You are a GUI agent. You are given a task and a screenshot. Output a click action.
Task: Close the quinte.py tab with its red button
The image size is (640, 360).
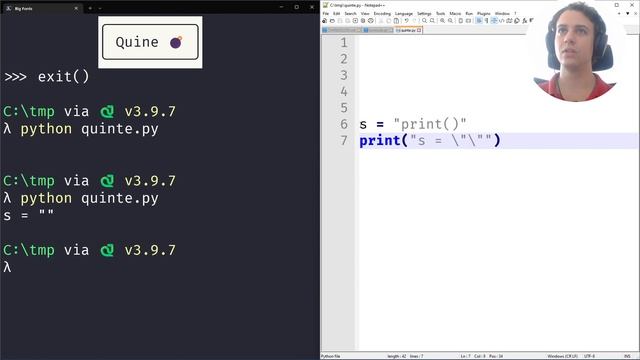419,30
